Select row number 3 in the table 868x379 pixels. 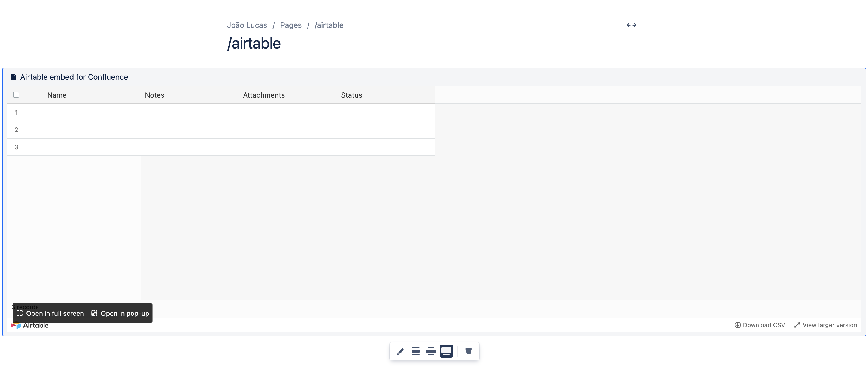[16, 147]
